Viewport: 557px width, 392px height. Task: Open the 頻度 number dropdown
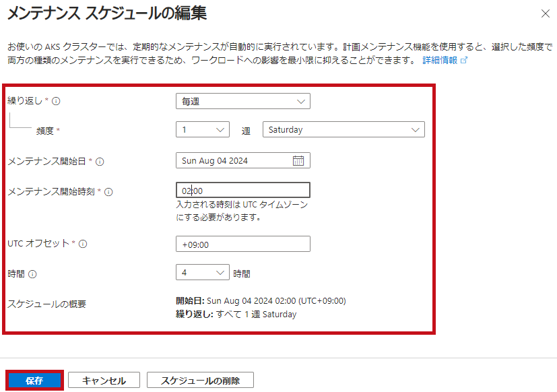click(x=202, y=129)
